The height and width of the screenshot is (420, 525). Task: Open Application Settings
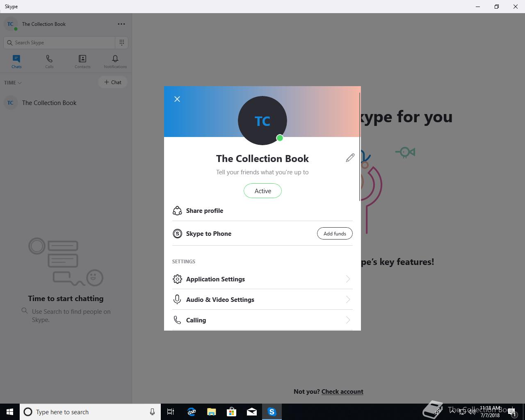262,279
